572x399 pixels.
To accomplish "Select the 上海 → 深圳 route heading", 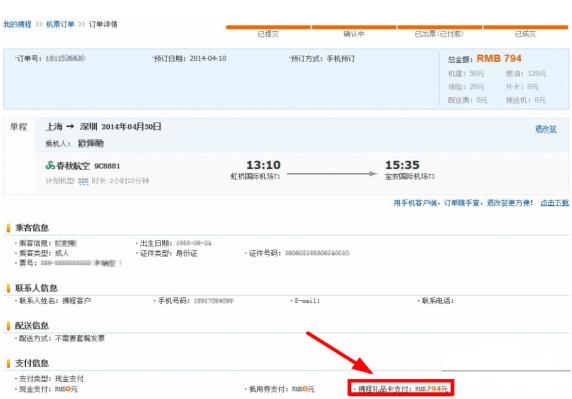I will coord(72,127).
